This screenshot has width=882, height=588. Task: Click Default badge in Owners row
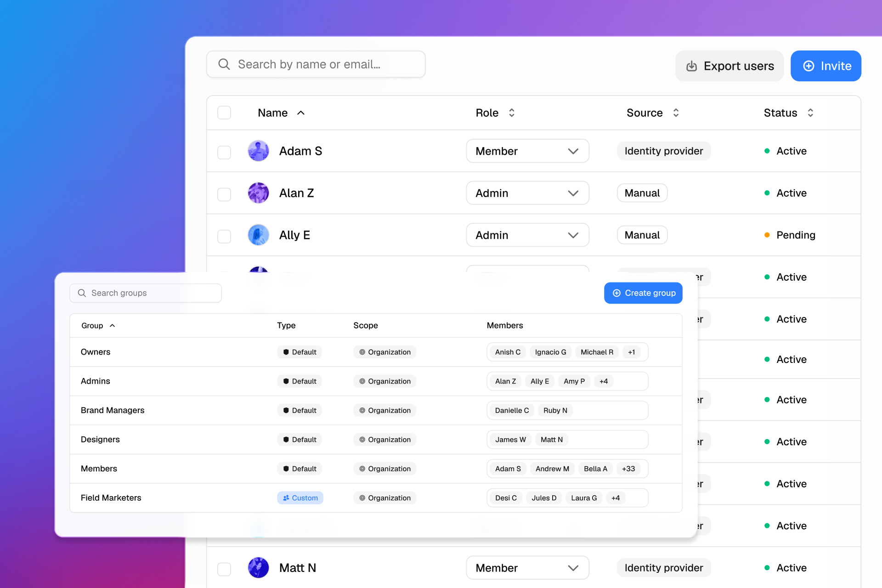click(300, 352)
